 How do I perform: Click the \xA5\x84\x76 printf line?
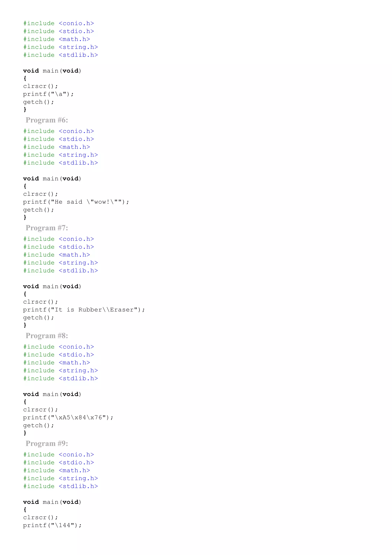point(68,417)
